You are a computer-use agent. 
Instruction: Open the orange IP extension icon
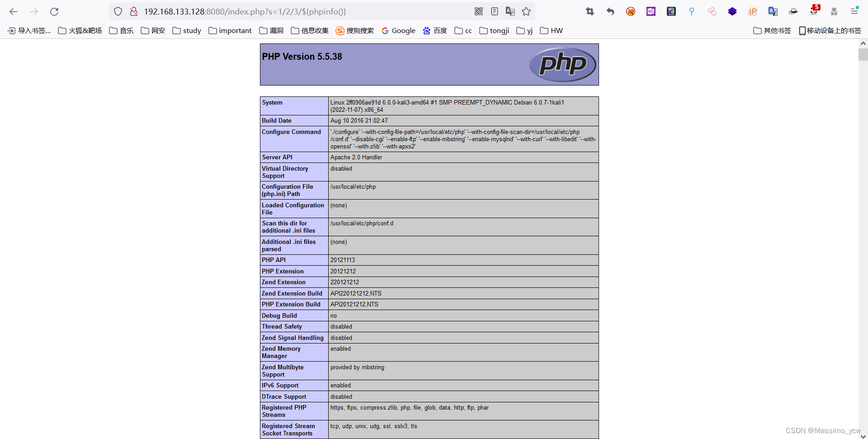(753, 12)
